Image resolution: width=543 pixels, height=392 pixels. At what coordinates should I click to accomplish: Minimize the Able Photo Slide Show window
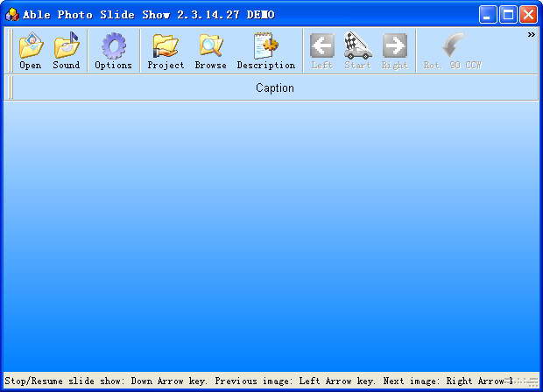pyautogui.click(x=488, y=15)
